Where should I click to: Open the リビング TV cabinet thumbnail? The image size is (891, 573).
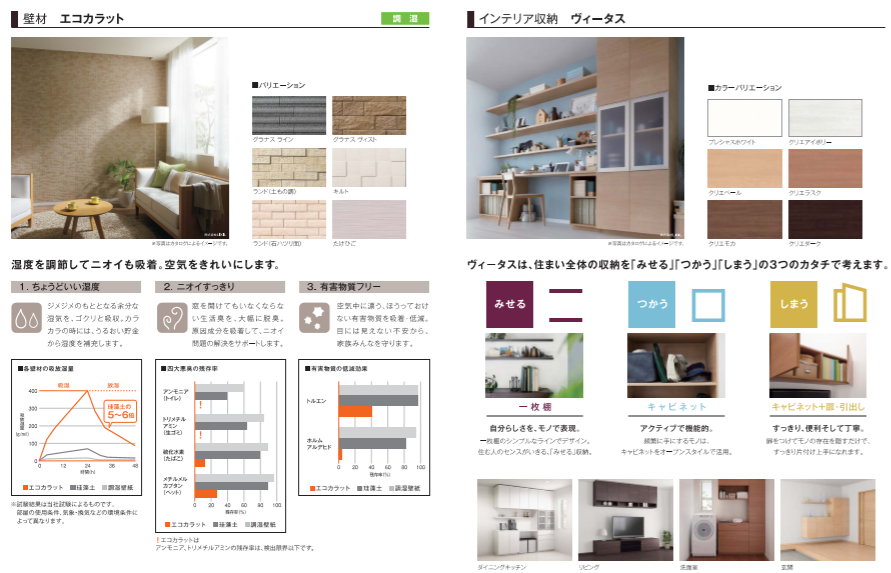(x=626, y=520)
